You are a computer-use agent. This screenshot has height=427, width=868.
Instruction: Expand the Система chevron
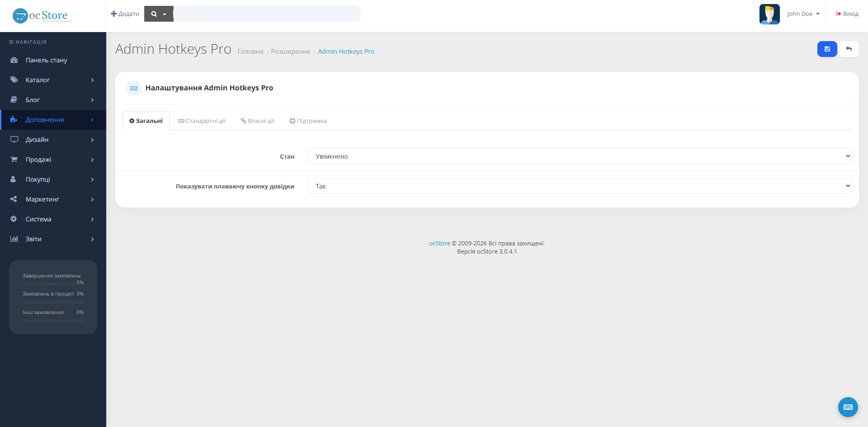pos(92,219)
